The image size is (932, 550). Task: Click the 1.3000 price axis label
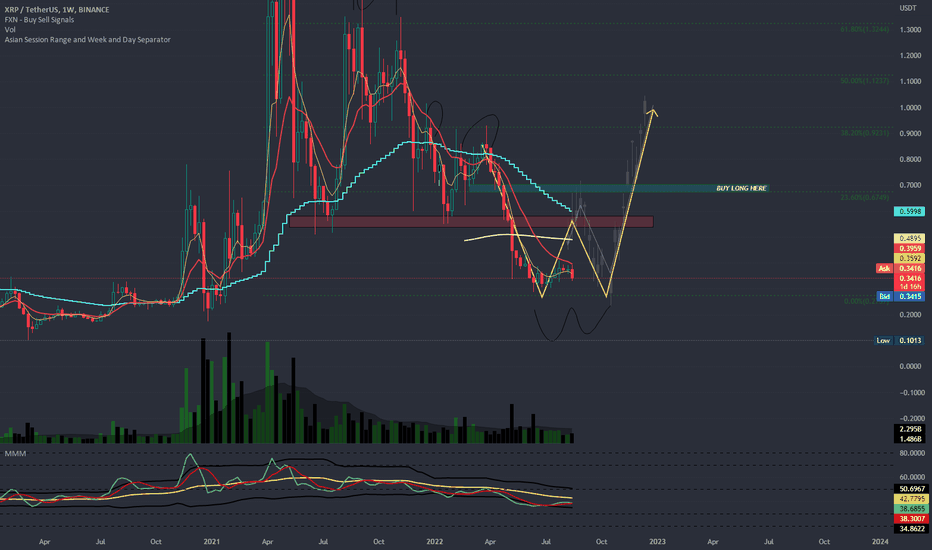point(910,30)
